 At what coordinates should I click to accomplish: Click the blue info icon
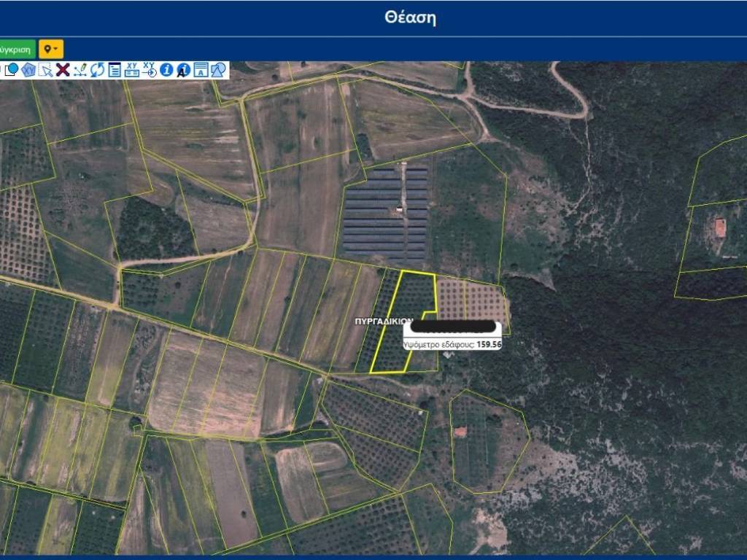[x=166, y=71]
